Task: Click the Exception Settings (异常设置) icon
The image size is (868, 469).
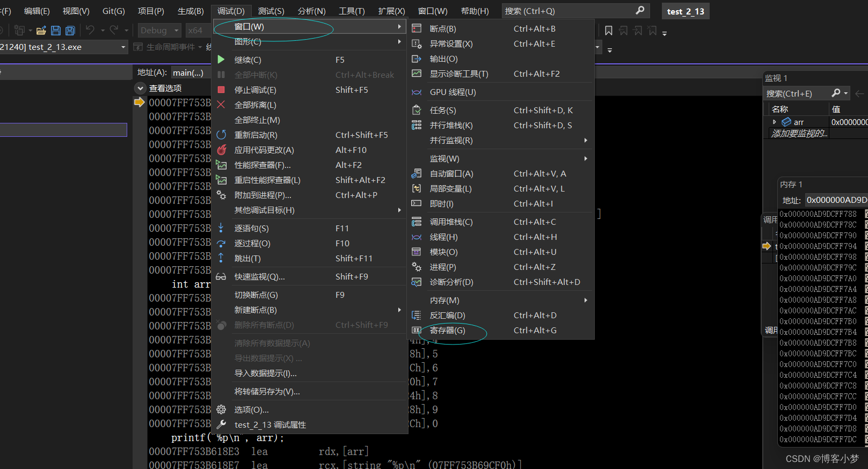Action: [x=417, y=43]
